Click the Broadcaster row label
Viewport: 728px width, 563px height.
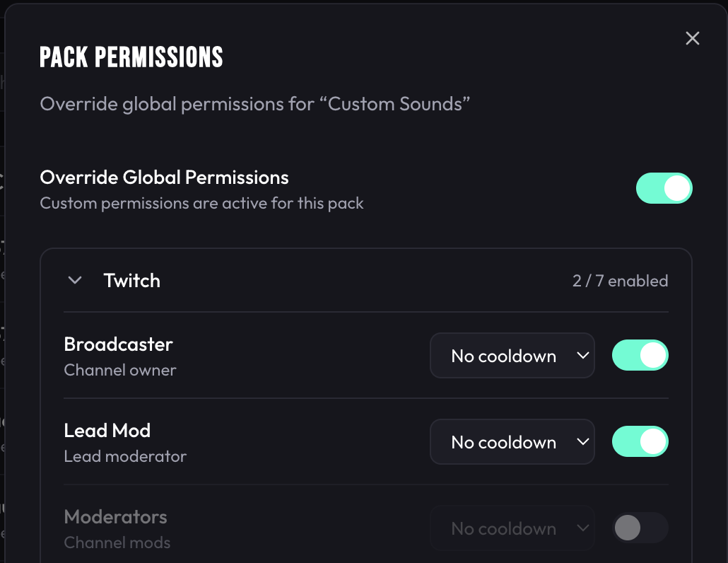[x=118, y=344]
